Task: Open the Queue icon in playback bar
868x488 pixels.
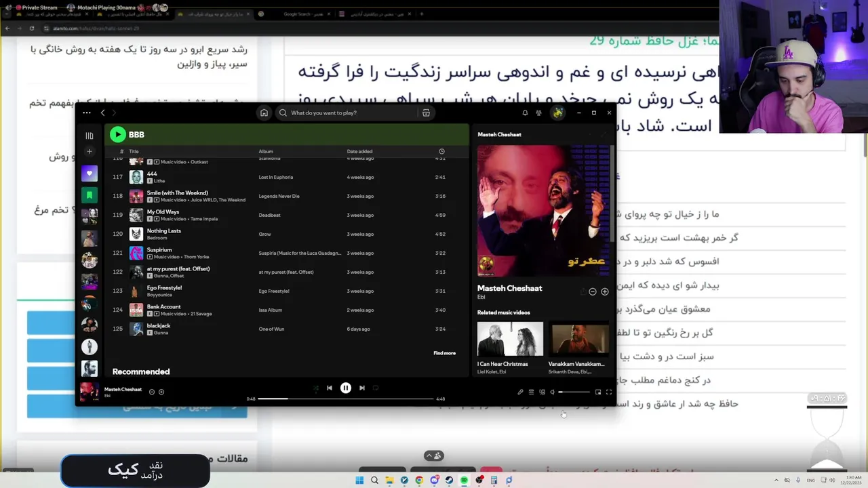Action: (x=532, y=392)
